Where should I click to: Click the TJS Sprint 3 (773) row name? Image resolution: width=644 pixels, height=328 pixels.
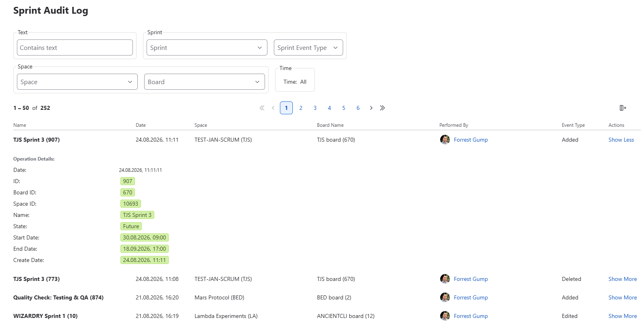tap(37, 279)
